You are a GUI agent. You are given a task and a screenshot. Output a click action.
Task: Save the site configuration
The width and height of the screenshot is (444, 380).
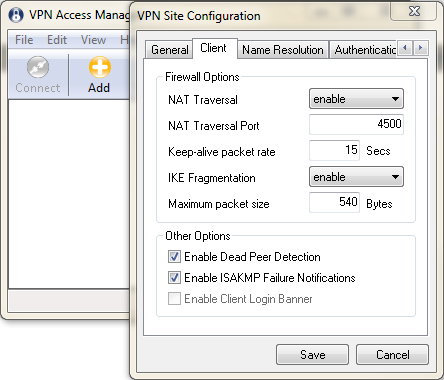click(x=312, y=355)
